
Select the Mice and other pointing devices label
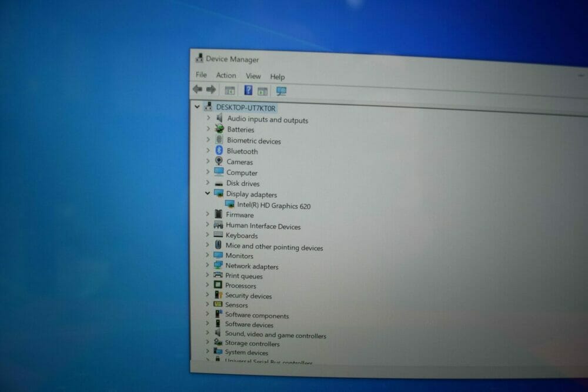[x=274, y=247]
